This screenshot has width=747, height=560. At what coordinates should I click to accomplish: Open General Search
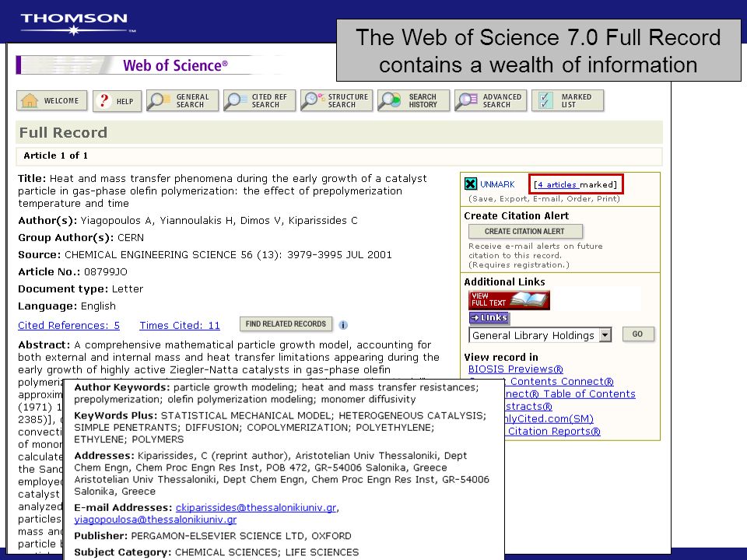pos(182,101)
